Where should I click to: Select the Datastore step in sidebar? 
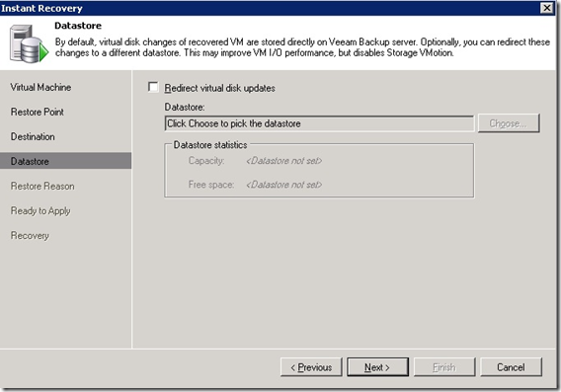pos(66,161)
